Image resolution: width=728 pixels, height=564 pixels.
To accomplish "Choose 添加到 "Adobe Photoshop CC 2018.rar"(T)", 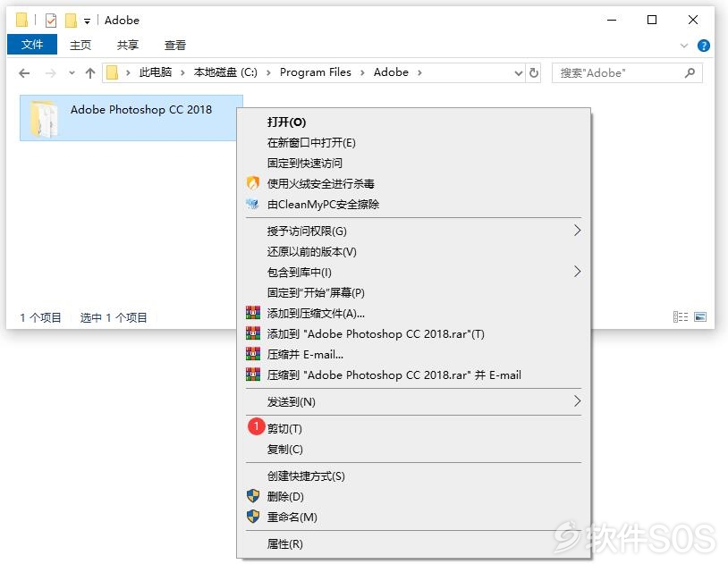I will point(413,333).
